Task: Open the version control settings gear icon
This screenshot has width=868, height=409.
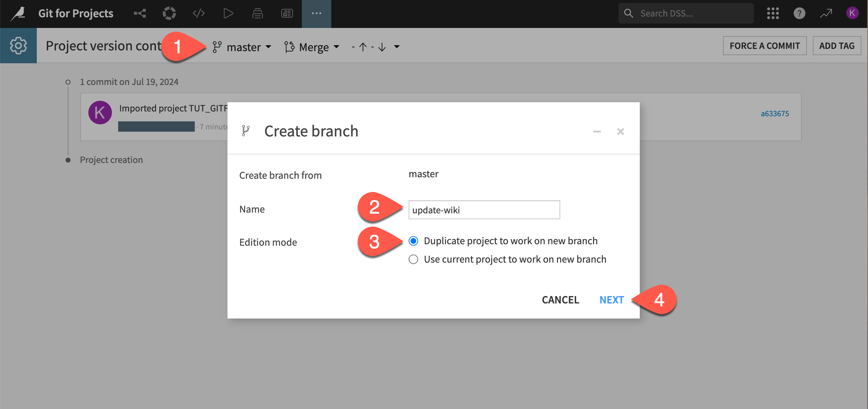Action: pyautogui.click(x=18, y=45)
